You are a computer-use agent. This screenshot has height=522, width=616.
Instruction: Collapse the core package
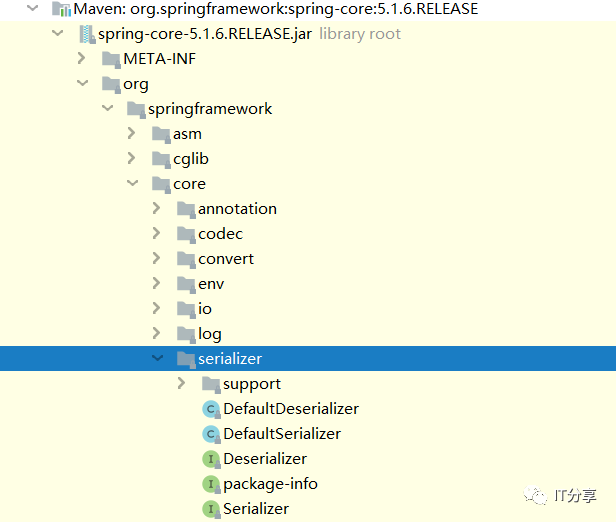[133, 183]
